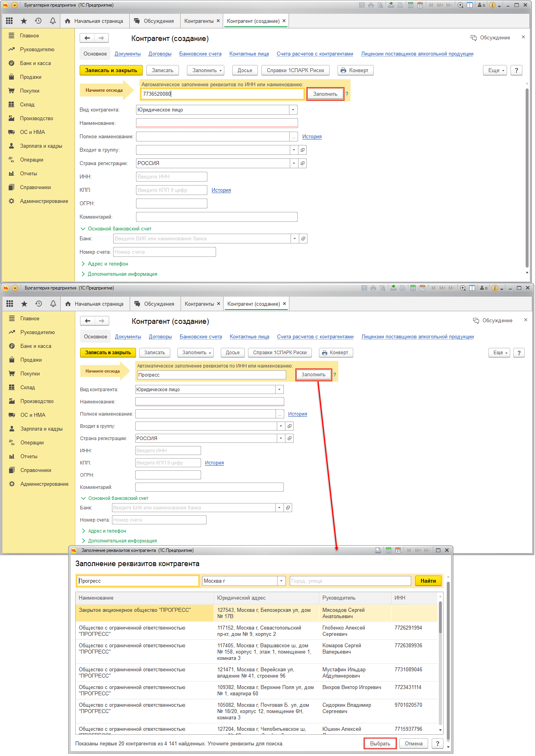
Task: Click Заполнить next to 7736520080 field
Action: [x=325, y=94]
